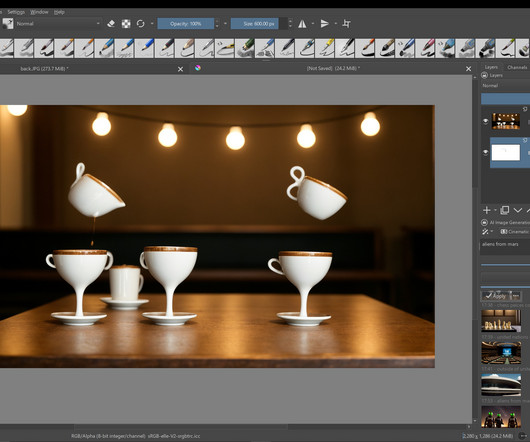Expand the dropdown arrow after reload preset icon
Image resolution: width=530 pixels, height=442 pixels.
152,24
